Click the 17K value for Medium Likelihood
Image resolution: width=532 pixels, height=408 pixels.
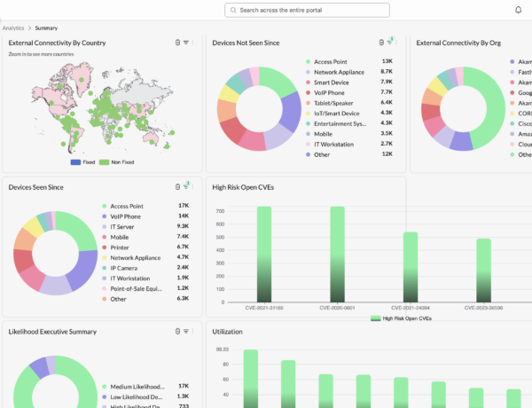tap(184, 386)
